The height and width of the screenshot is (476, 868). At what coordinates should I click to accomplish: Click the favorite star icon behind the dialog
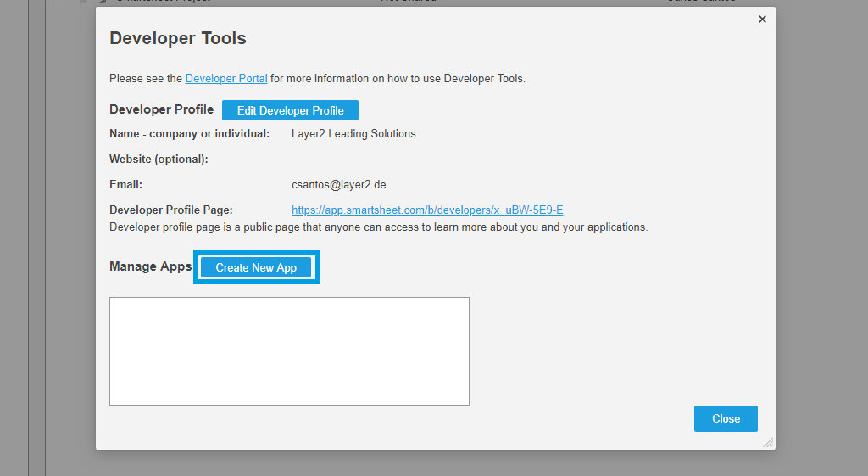tap(83, 2)
